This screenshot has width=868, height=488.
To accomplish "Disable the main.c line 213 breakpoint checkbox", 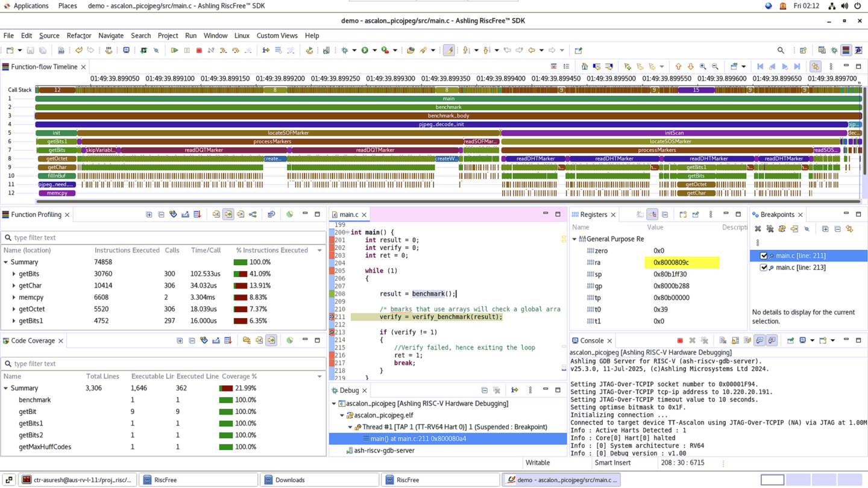I will click(764, 267).
